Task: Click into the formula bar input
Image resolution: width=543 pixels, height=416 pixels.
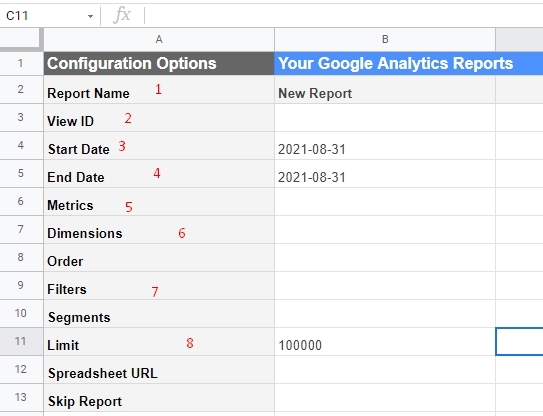Action: pyautogui.click(x=343, y=16)
